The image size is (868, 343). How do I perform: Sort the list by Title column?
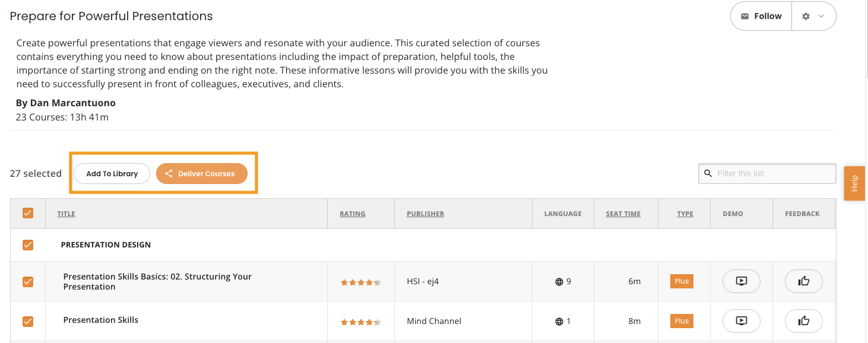coord(66,214)
